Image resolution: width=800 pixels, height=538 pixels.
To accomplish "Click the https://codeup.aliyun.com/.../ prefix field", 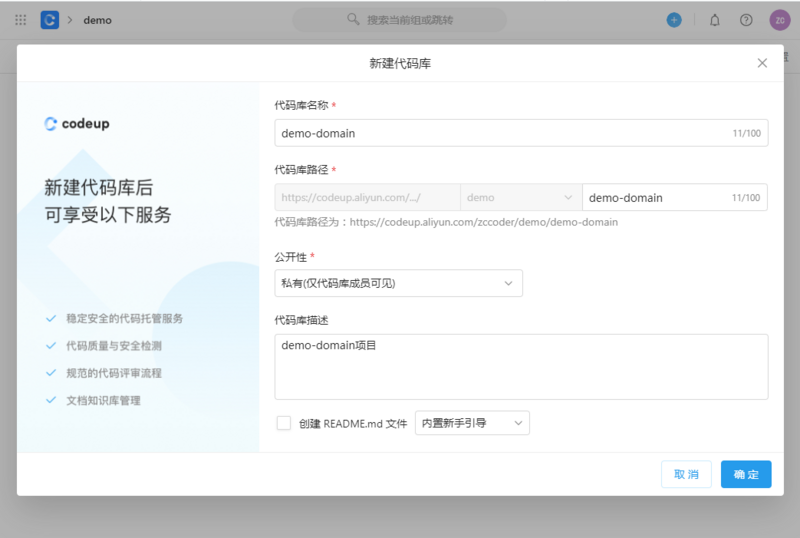I will (x=367, y=198).
